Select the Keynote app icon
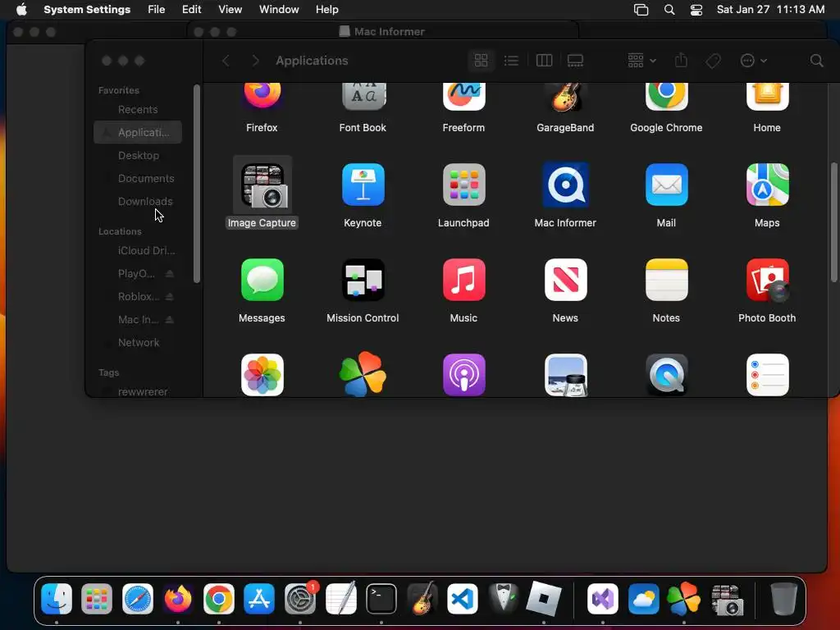 363,185
